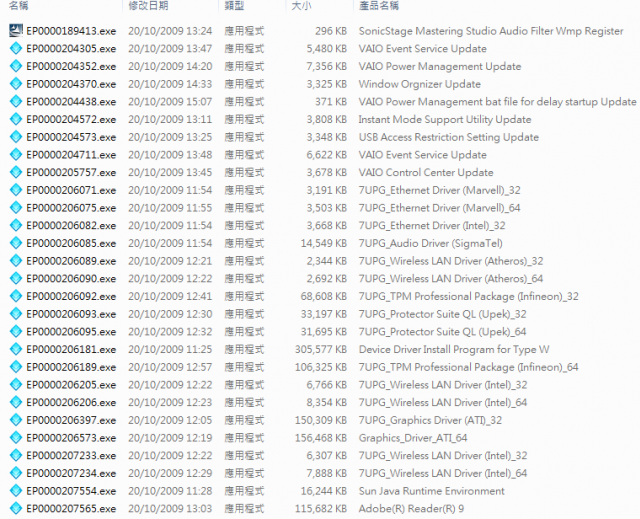This screenshot has width=640, height=519.
Task: Click the icon next to EP0000207234.exe
Action: (16, 473)
